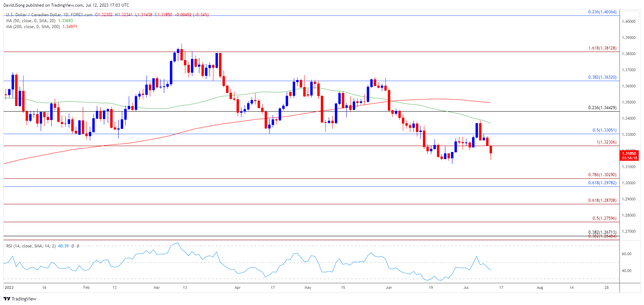Click the RSI axis label 60.00
This screenshot has width=644, height=305.
(626, 254)
